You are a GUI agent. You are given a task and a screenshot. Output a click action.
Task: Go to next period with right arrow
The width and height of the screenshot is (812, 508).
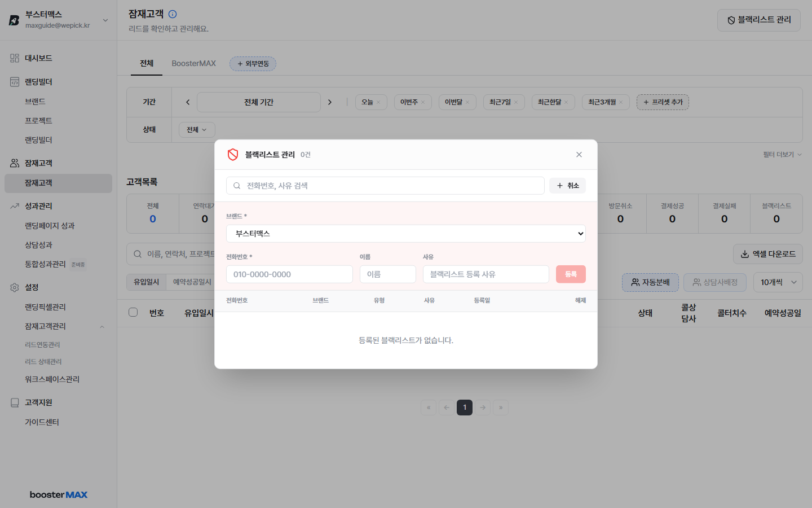point(330,102)
